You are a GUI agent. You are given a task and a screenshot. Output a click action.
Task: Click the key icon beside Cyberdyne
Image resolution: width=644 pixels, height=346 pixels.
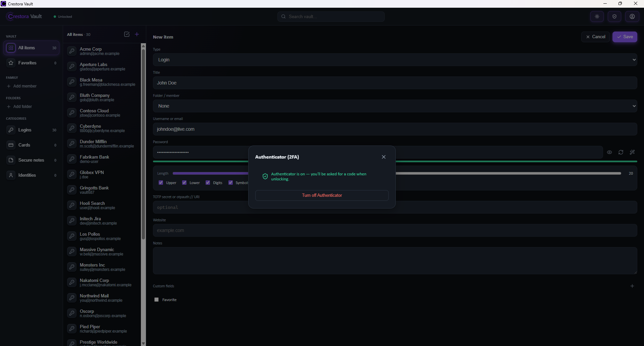pyautogui.click(x=72, y=128)
